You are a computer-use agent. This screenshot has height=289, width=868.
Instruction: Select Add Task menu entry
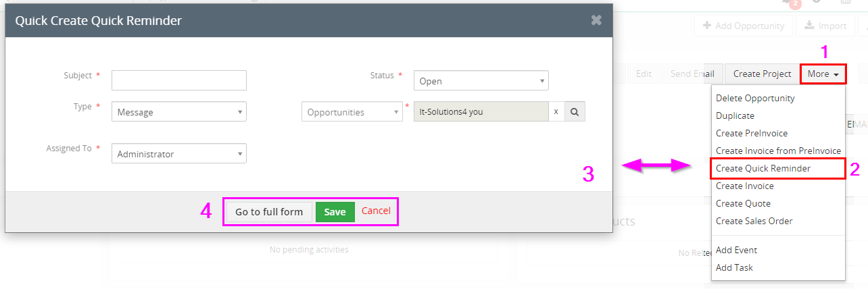pyautogui.click(x=734, y=267)
